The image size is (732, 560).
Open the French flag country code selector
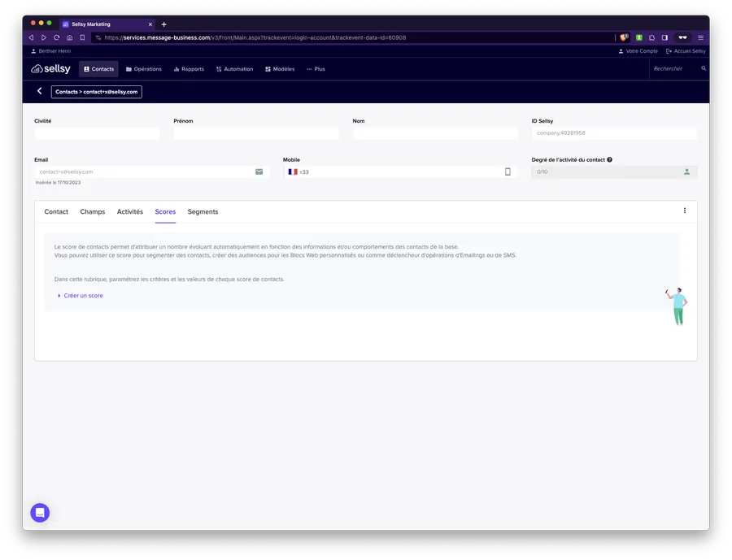tap(293, 171)
